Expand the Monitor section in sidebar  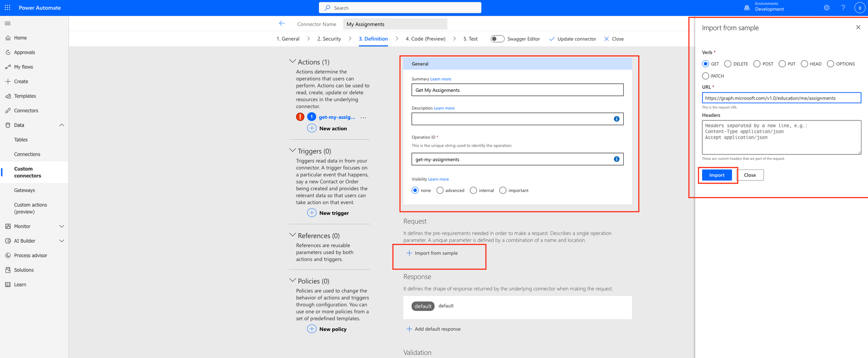62,226
